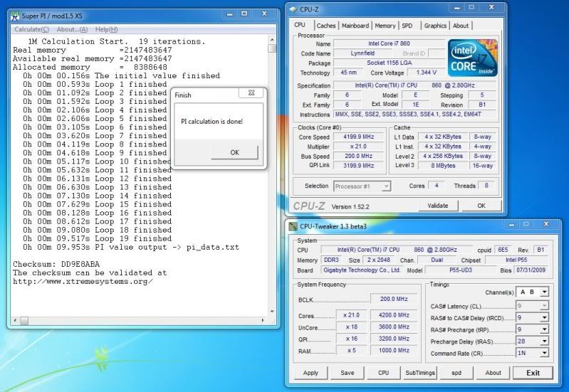
Task: Click CPU-Z window title icon
Action: pos(293,9)
